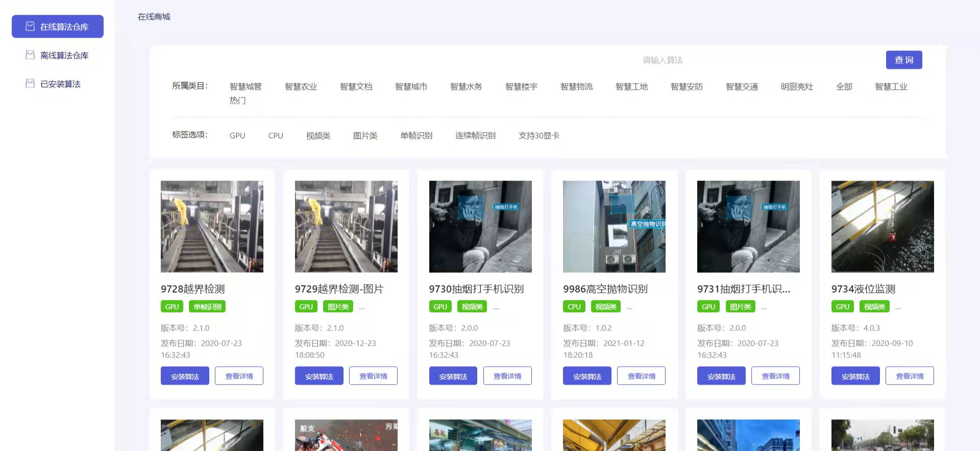Install the 9729越界检测-图片 algorithm

coord(319,376)
